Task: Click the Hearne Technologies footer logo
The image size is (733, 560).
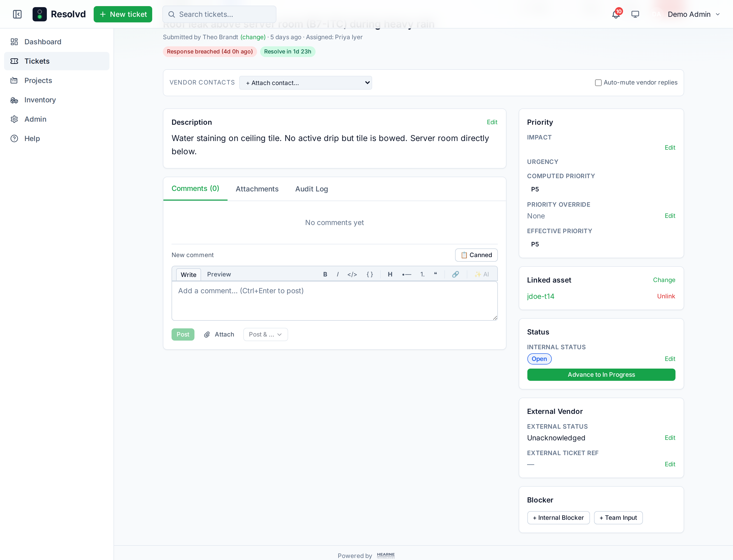Action: (386, 555)
